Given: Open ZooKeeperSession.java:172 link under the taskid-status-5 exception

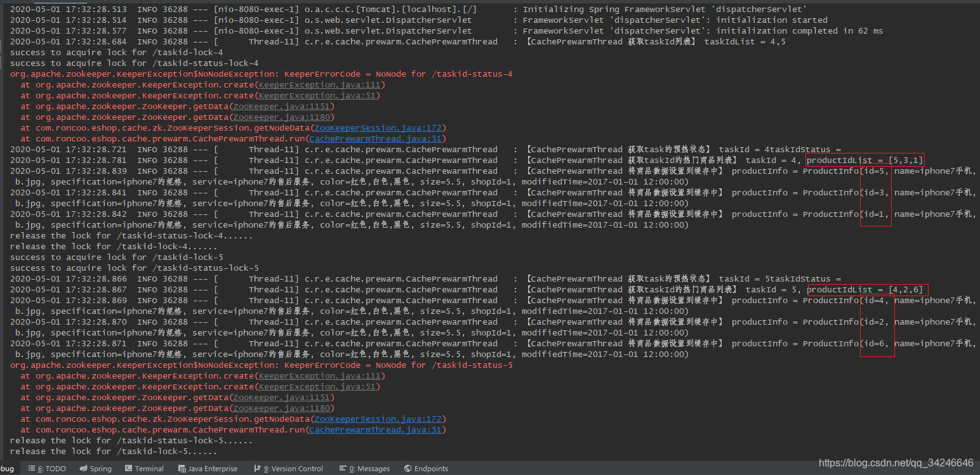Looking at the screenshot, I should (x=378, y=419).
